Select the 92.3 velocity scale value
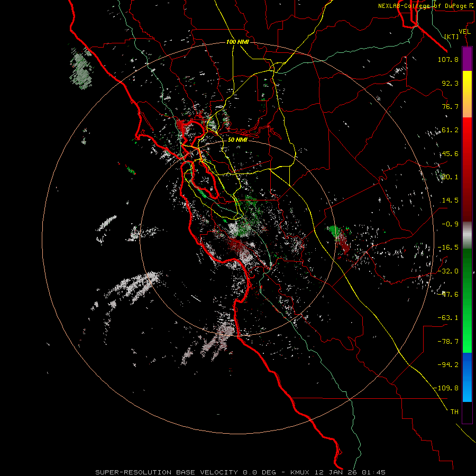Viewport: 476px width, 476px height. [450, 83]
